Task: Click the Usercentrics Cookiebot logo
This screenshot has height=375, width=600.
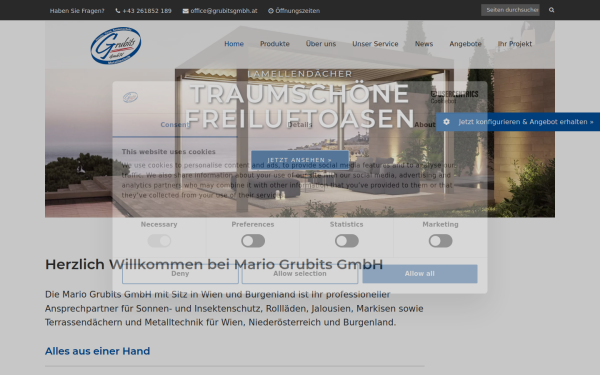Action: (x=454, y=97)
